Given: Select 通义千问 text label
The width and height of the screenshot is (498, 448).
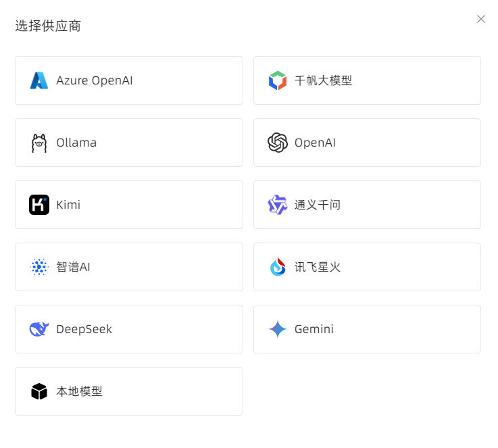Looking at the screenshot, I should coord(318,205).
